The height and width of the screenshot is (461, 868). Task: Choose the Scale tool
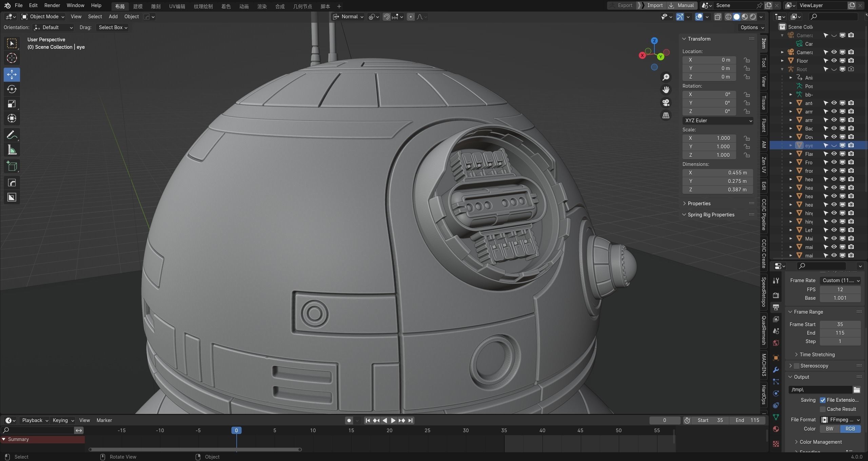tap(12, 104)
